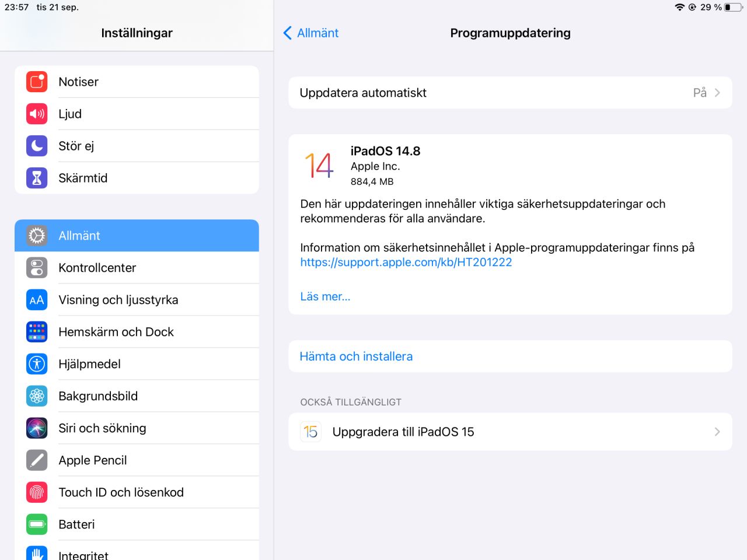Tap the Batteri battery icon
This screenshot has height=560, width=747.
click(37, 524)
